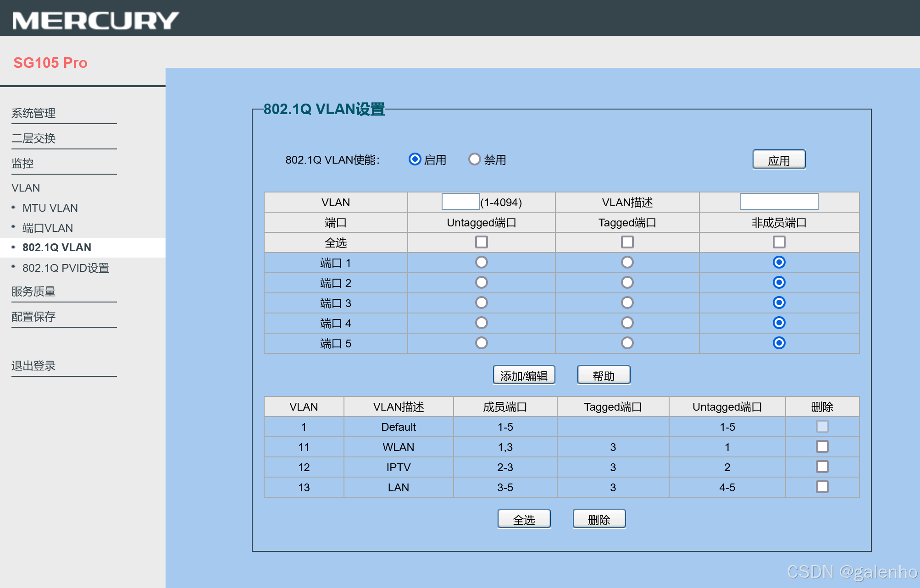The width and height of the screenshot is (920, 588).
Task: Expand 服务质量 sidebar section
Action: 33,291
